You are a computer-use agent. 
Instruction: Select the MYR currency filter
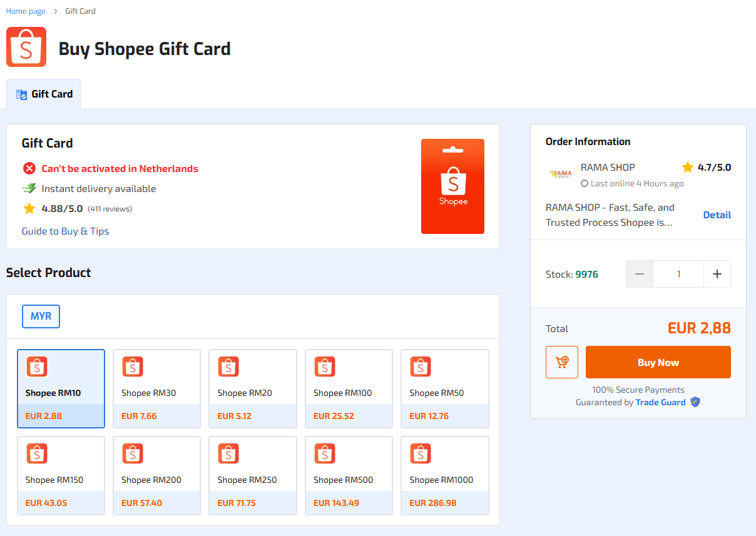pyautogui.click(x=41, y=316)
